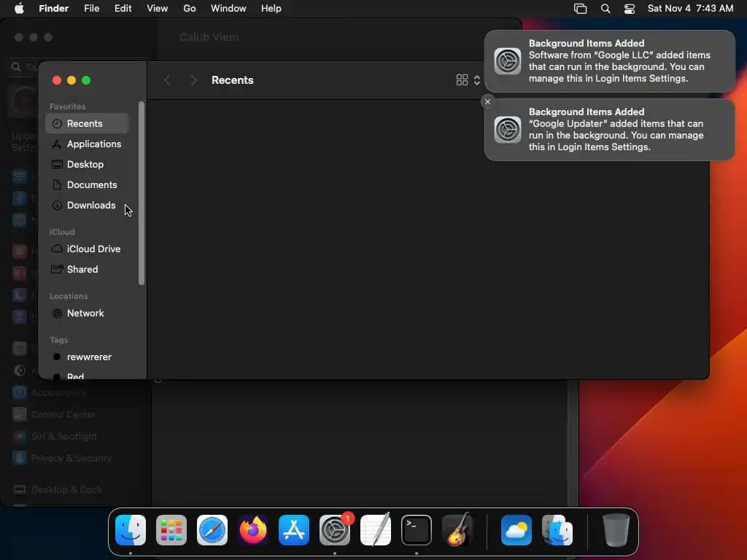
Task: Open Network under Locations
Action: (88, 314)
